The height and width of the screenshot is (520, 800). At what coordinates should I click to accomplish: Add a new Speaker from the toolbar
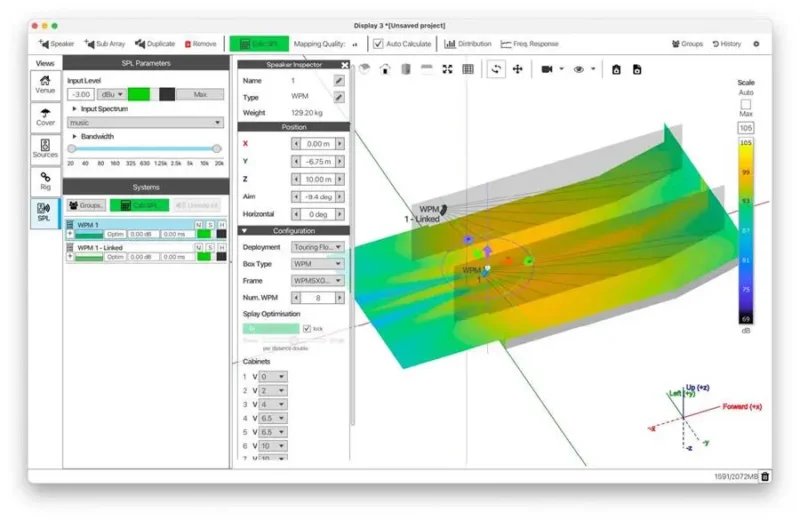click(x=56, y=44)
